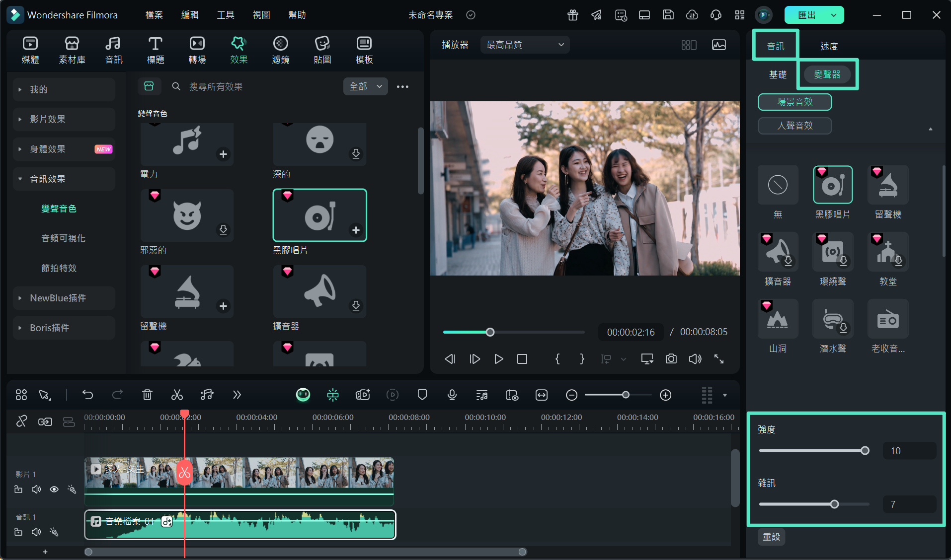Download the 邪惡的 voice effect
951x560 pixels.
pos(223,230)
